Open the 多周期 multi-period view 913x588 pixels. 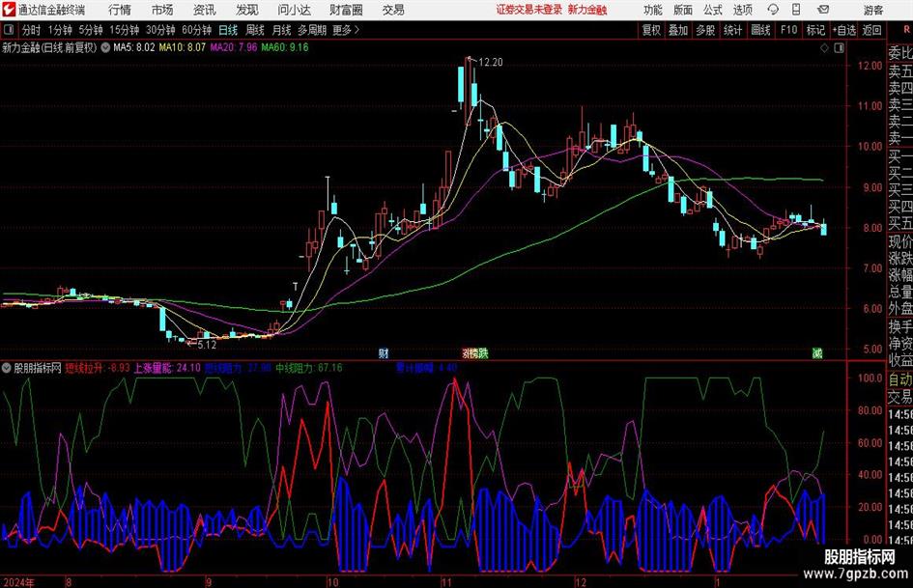click(x=312, y=30)
